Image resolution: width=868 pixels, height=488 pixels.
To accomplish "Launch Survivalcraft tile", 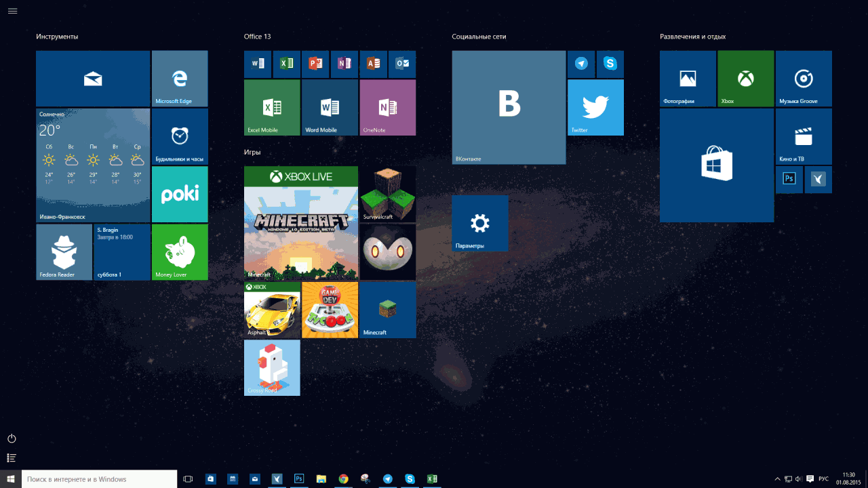I will (388, 195).
